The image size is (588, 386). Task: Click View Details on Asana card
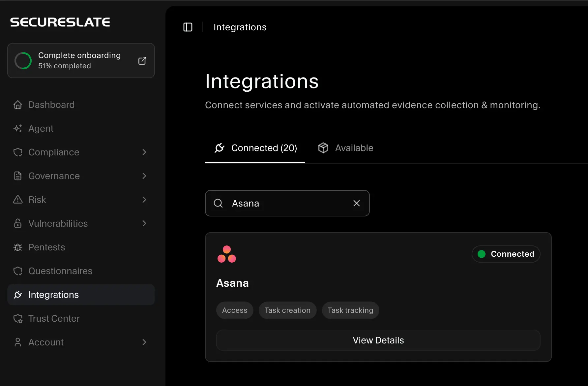click(378, 340)
